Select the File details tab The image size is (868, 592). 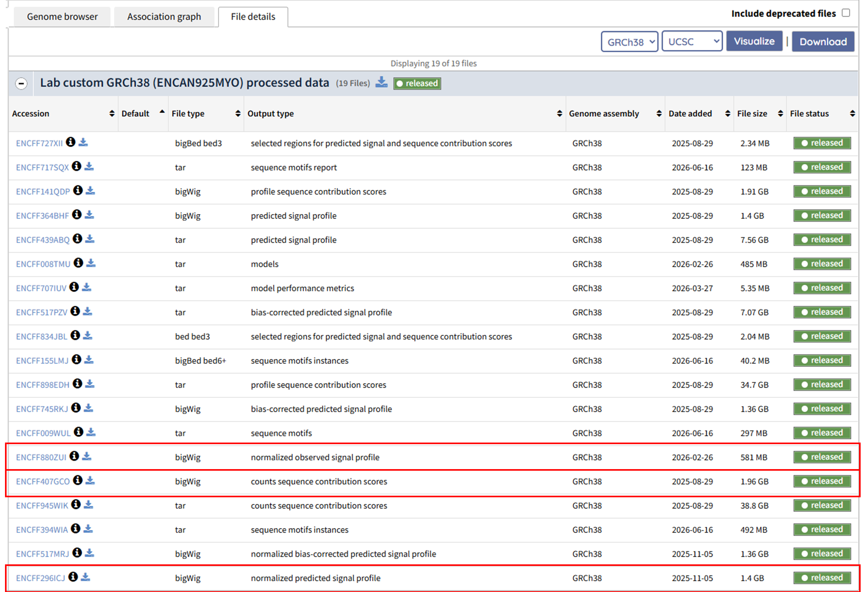pyautogui.click(x=253, y=17)
